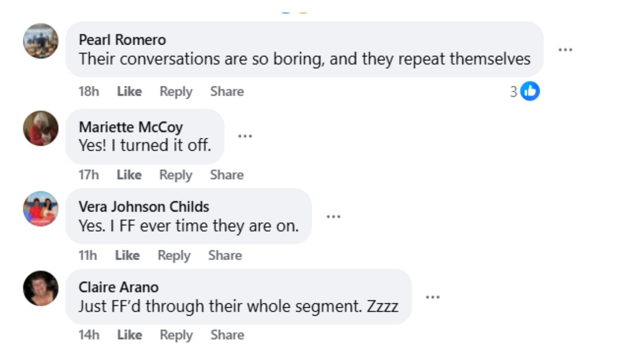
Task: Like Mariette McCoy's comment
Action: point(129,175)
